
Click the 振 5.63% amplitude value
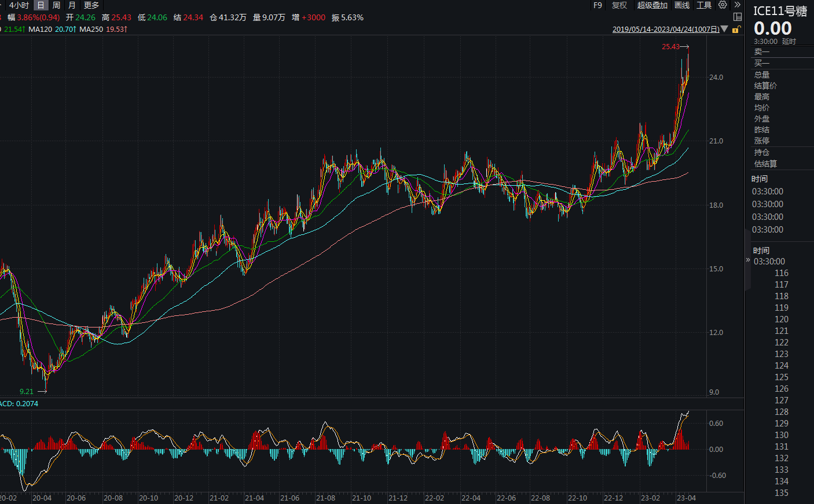(347, 17)
